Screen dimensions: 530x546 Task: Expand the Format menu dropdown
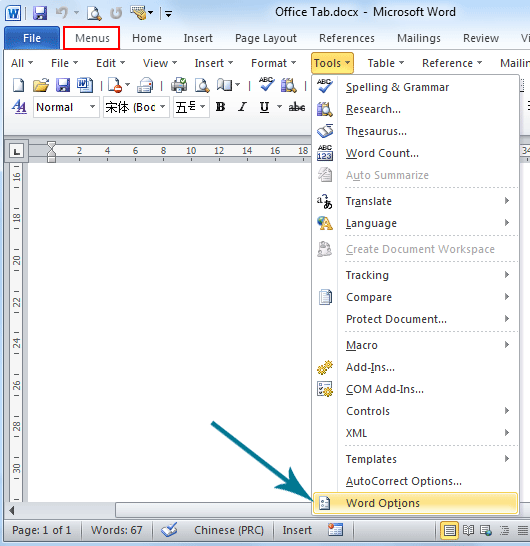click(273, 63)
